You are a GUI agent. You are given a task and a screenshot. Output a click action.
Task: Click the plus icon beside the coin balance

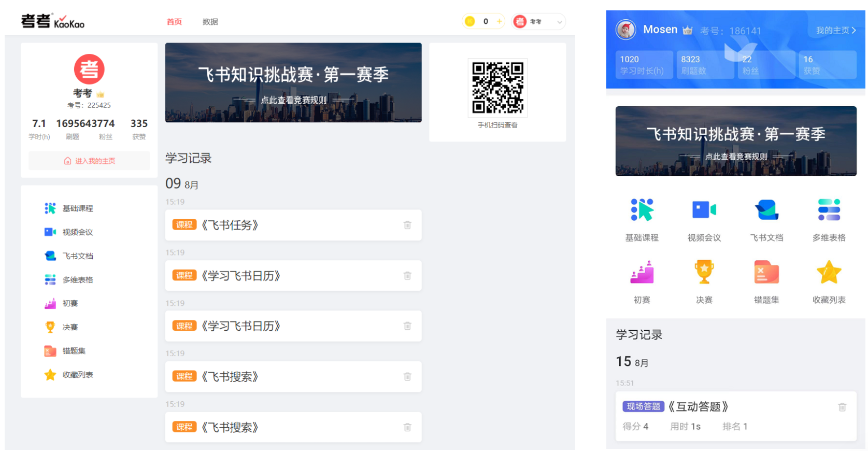click(x=499, y=21)
